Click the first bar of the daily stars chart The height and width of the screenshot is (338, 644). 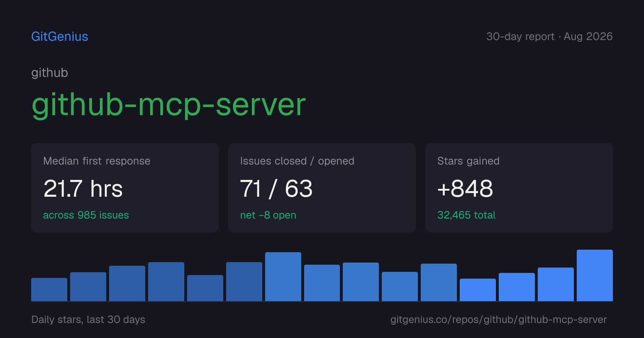point(49,289)
